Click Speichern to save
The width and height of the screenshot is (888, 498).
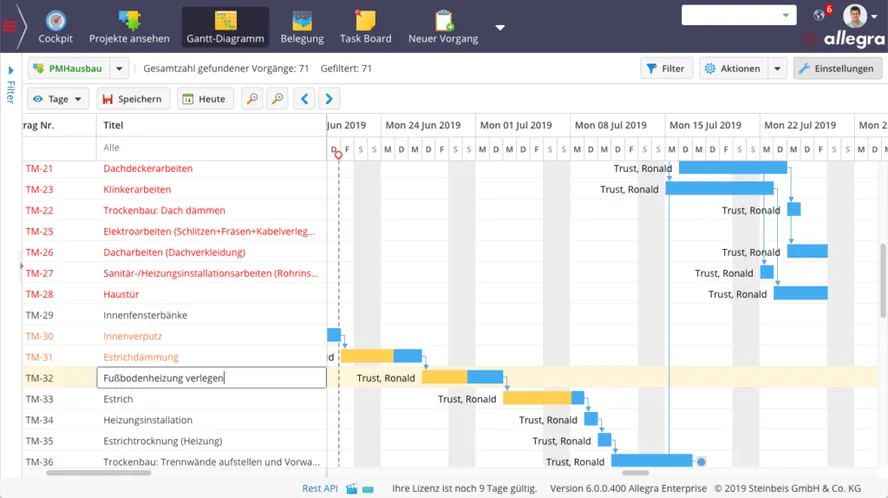tap(133, 99)
